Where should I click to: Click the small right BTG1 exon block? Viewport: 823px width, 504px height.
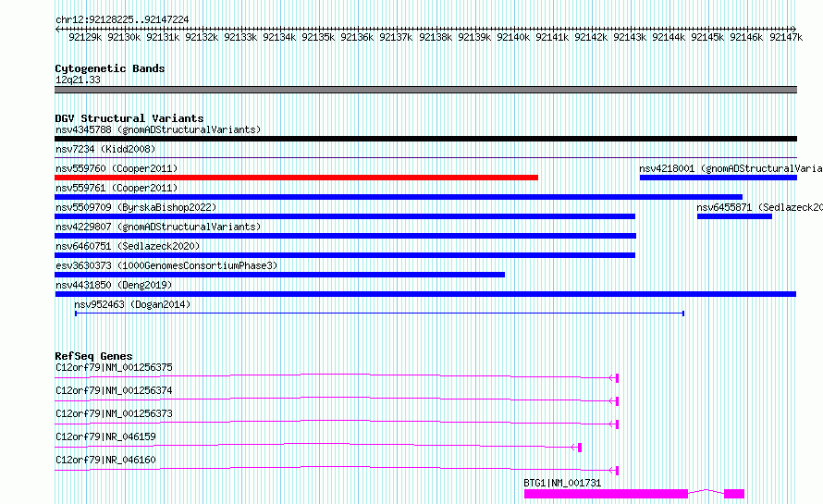pyautogui.click(x=734, y=494)
